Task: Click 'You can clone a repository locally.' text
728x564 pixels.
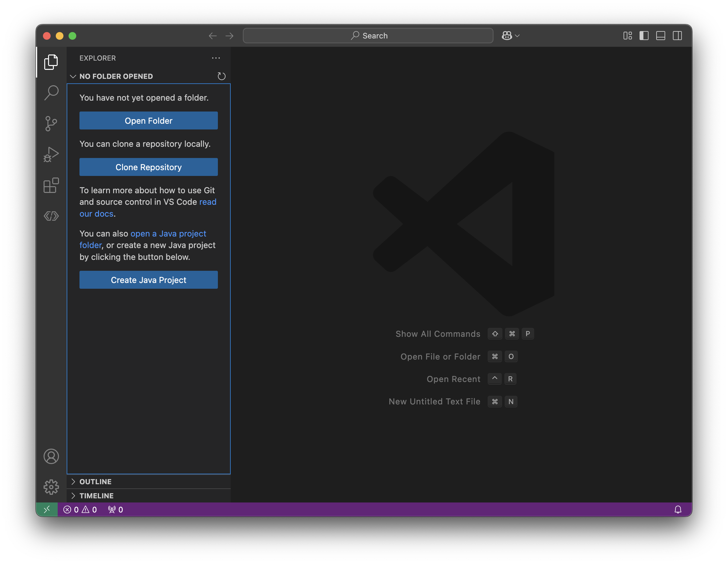Action: [145, 144]
